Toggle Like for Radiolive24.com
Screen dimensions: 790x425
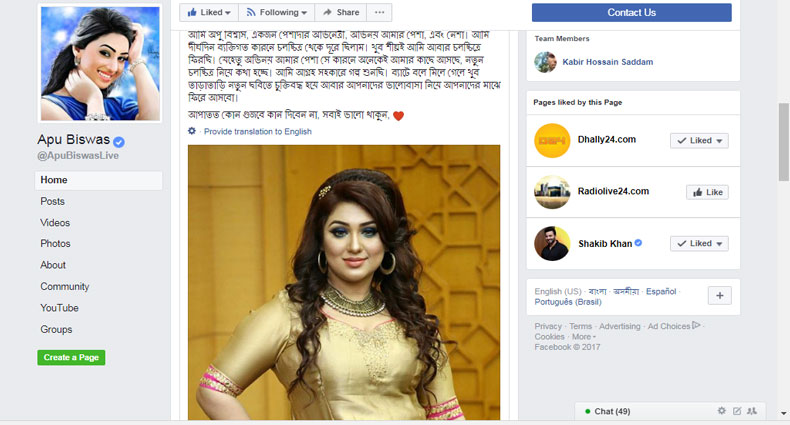tap(707, 192)
